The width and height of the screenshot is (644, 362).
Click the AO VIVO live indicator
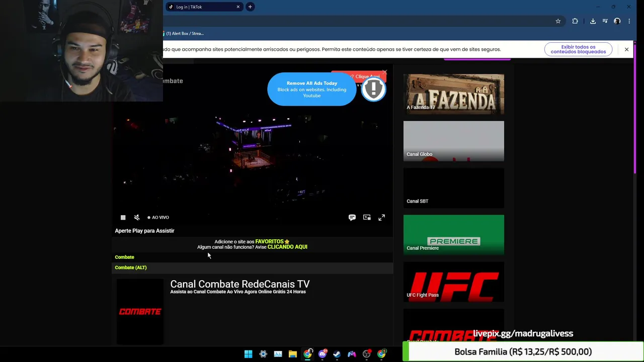tap(158, 217)
